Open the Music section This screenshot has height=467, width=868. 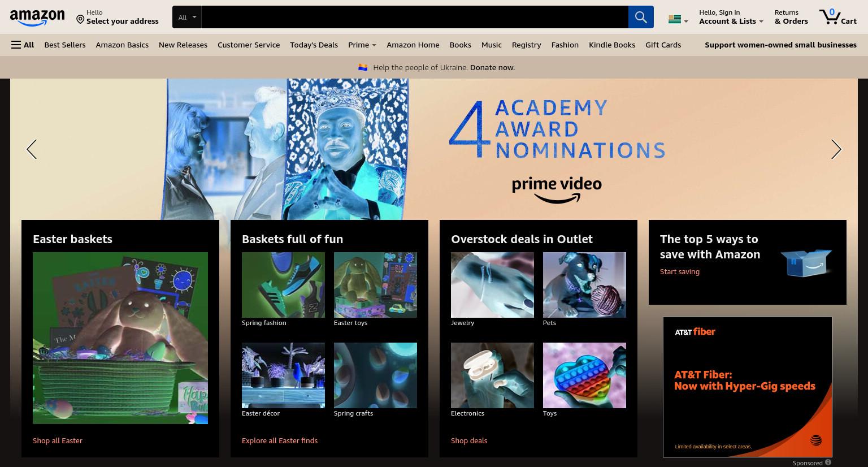[x=492, y=45]
